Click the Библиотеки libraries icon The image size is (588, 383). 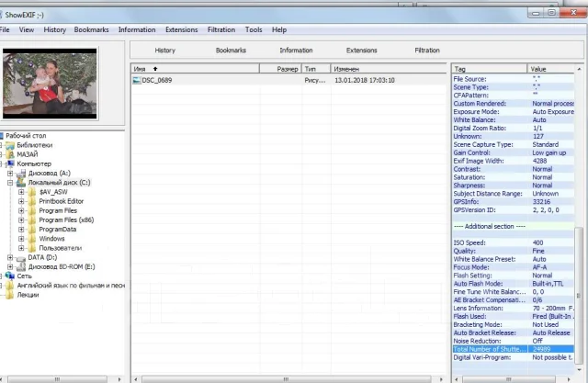coord(10,145)
